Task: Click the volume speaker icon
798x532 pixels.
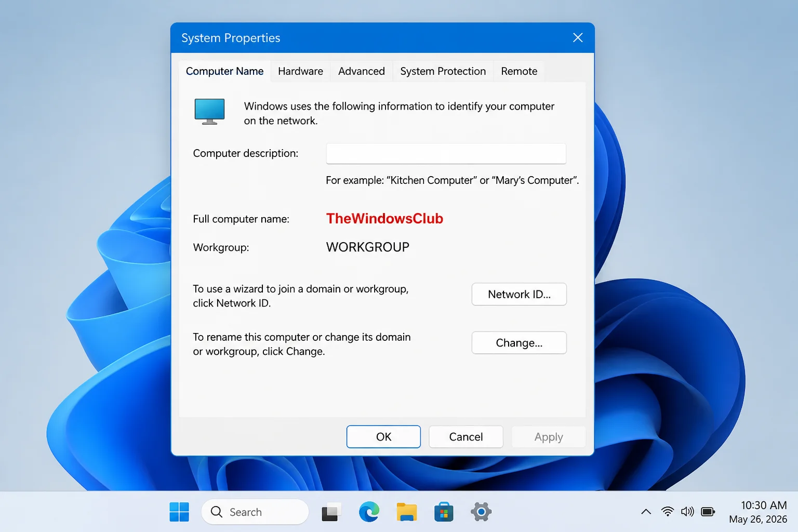Action: [x=687, y=512]
